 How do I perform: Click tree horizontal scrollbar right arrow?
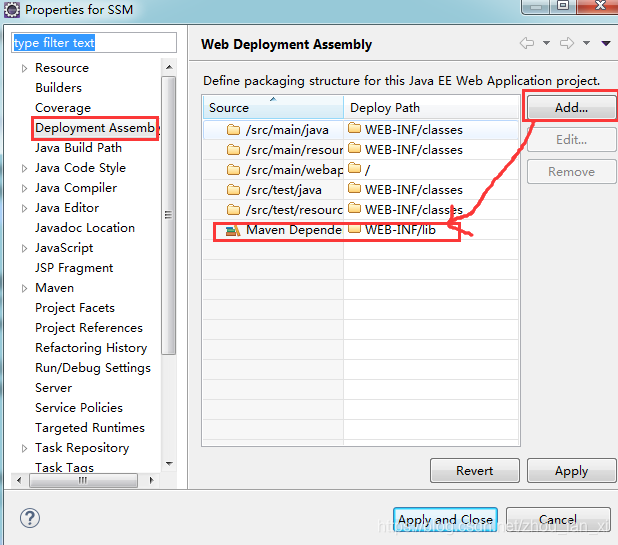point(151,480)
